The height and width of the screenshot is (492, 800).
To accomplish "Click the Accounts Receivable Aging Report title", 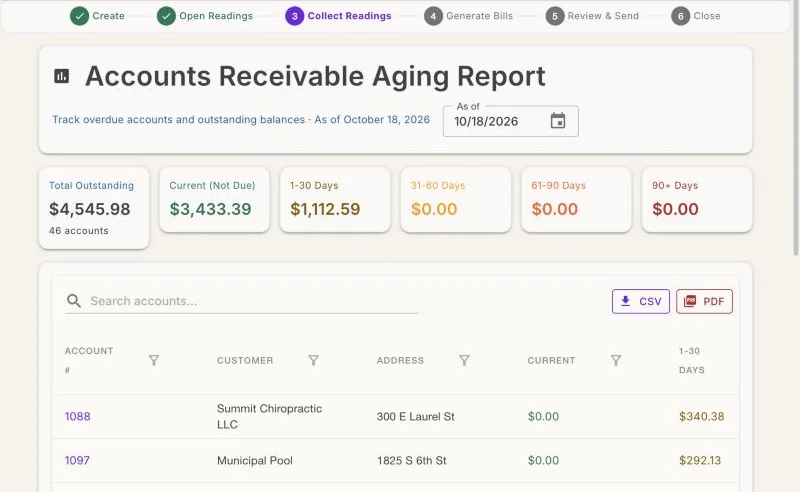I will click(x=315, y=76).
